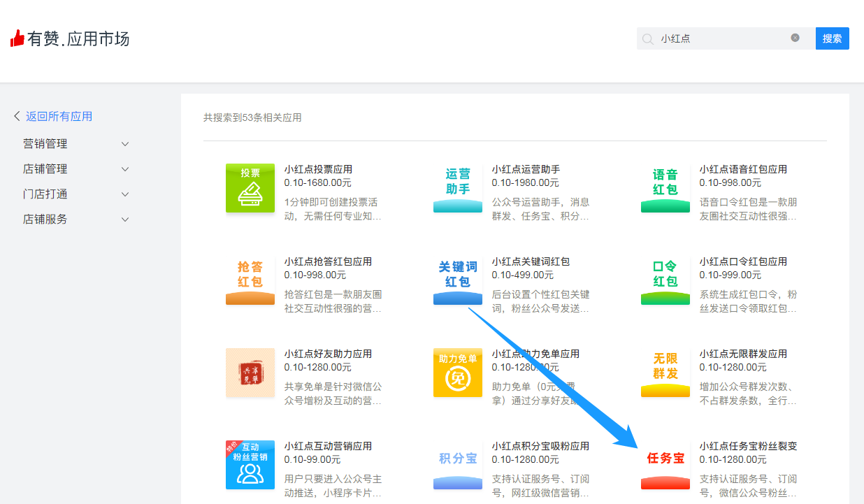Clear the search box with the X icon
The width and height of the screenshot is (864, 504).
795,38
